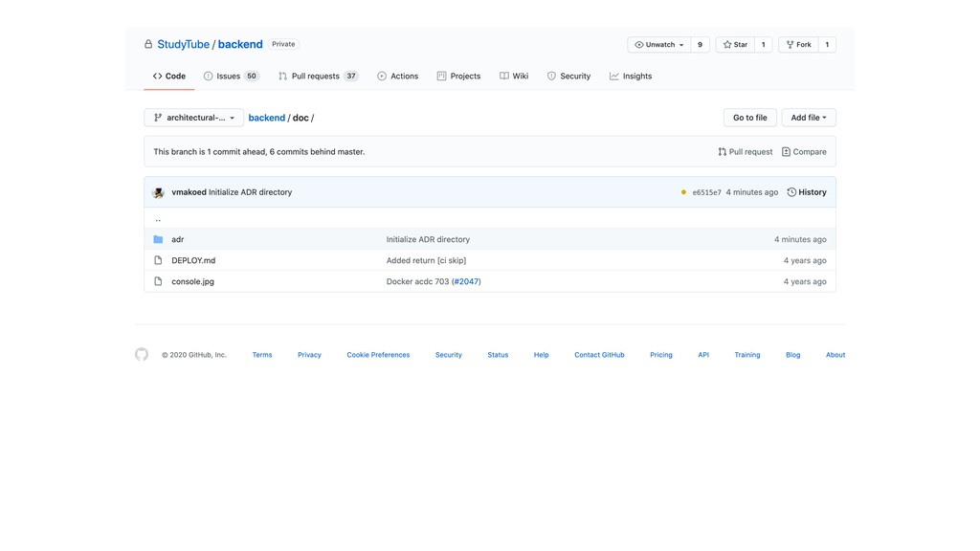Open the Add file dropdown
This screenshot has height=551, width=980.
pos(809,118)
